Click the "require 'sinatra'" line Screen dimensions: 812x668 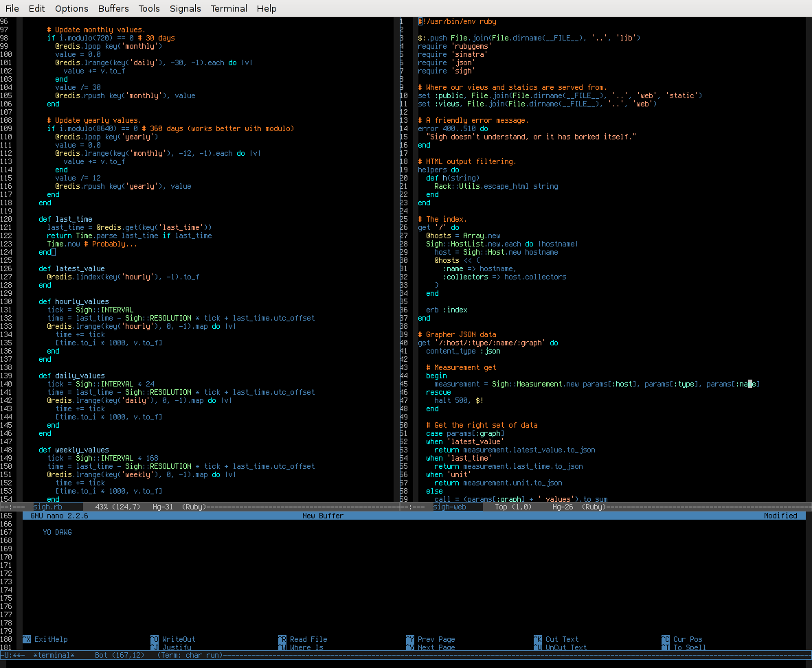tap(453, 54)
